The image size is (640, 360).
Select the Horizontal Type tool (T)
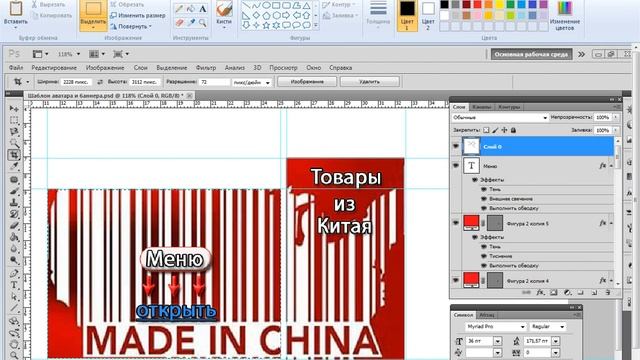(14, 285)
